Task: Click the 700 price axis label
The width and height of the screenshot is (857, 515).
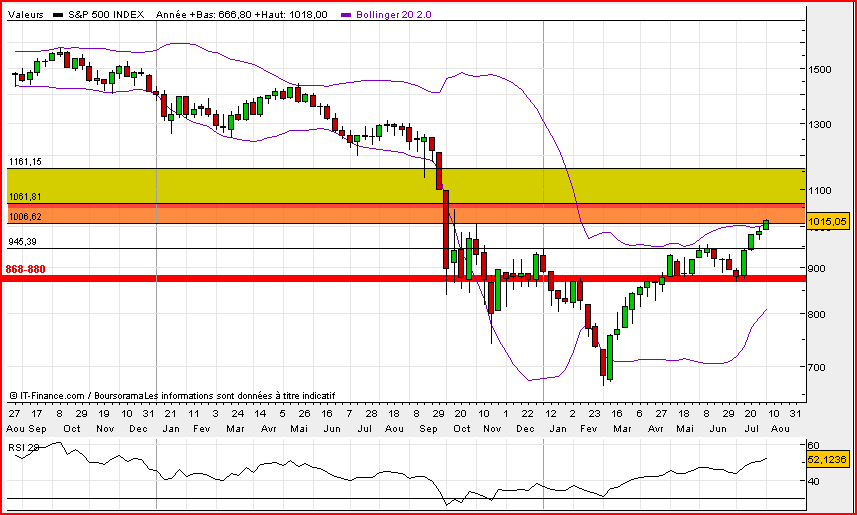Action: [x=816, y=367]
